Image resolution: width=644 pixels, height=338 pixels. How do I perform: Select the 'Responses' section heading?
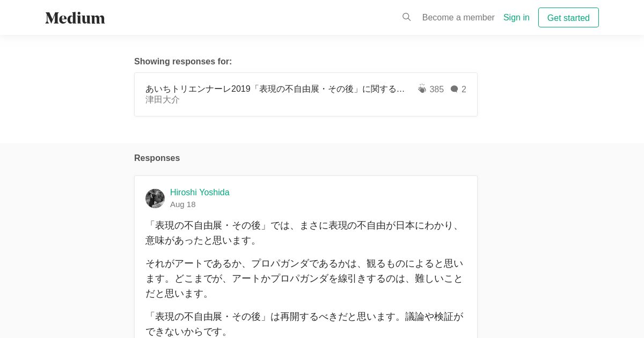pos(157,158)
